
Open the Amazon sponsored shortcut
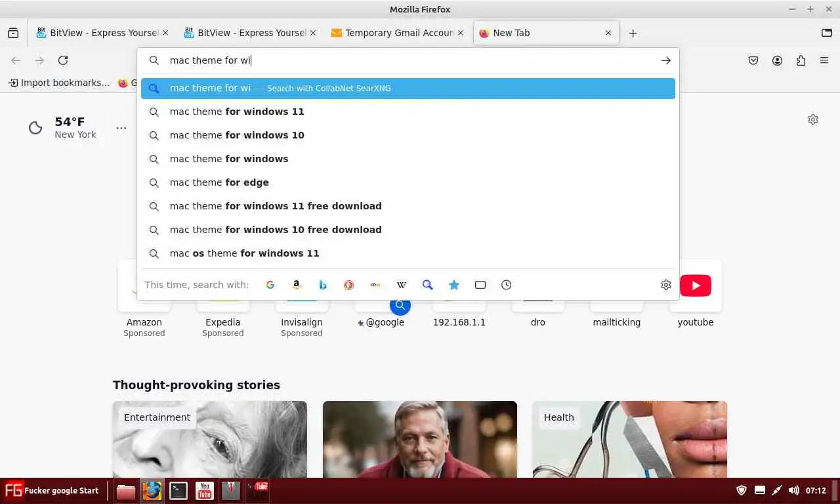(x=144, y=299)
